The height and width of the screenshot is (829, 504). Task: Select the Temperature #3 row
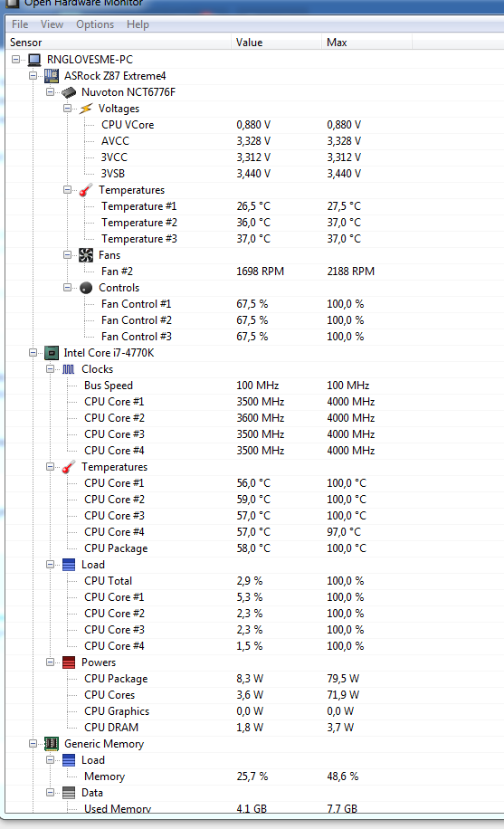tap(255, 239)
